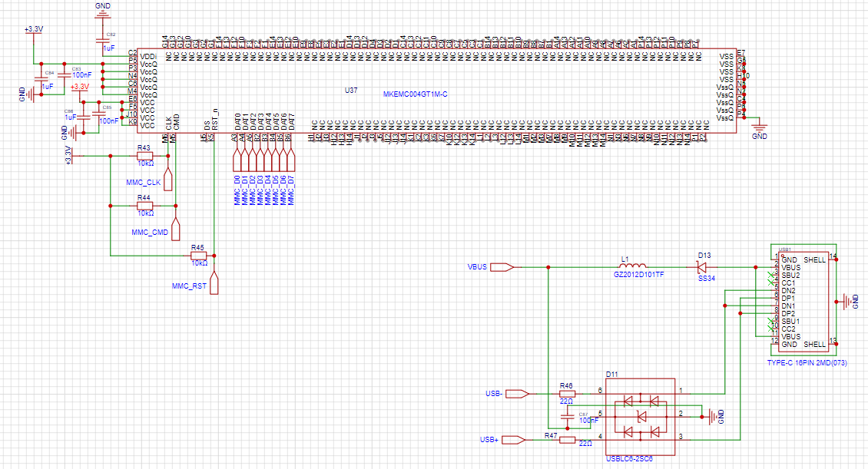Select the 22Ω series resistor R47

tap(566, 439)
